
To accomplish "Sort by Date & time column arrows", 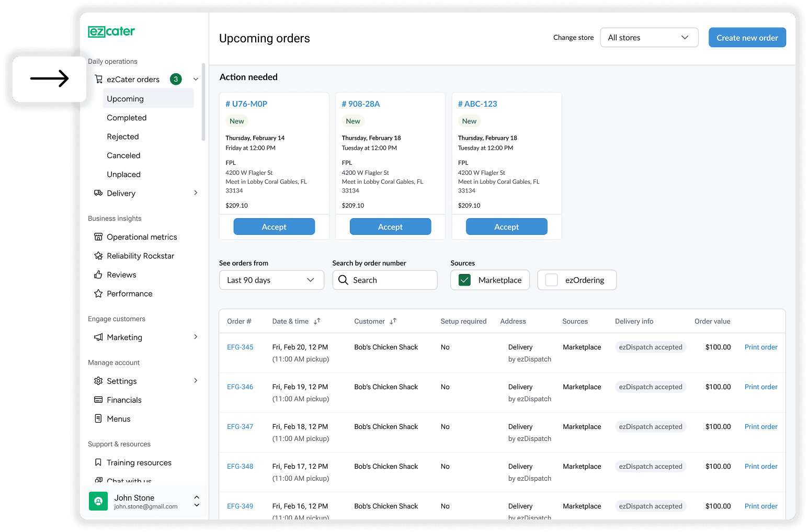I will tap(317, 321).
